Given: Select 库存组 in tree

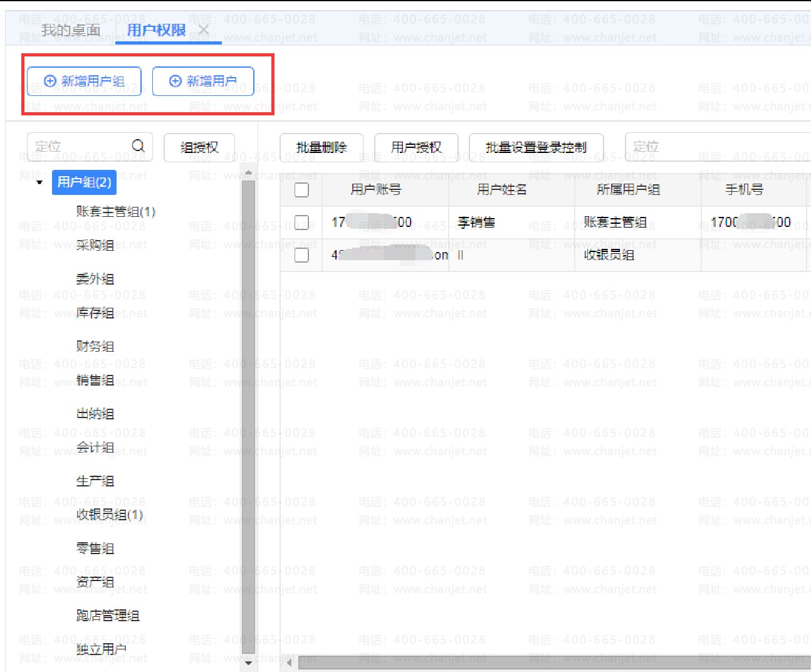Looking at the screenshot, I should click(x=95, y=313).
